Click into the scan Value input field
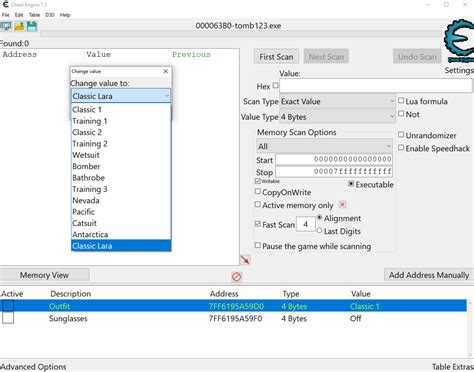 pos(376,86)
